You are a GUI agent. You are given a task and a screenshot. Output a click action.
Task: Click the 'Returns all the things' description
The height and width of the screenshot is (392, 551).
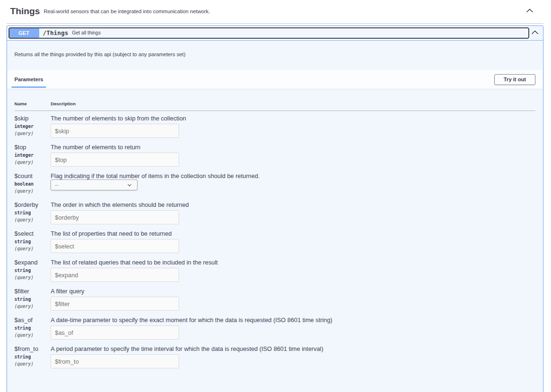pos(100,54)
